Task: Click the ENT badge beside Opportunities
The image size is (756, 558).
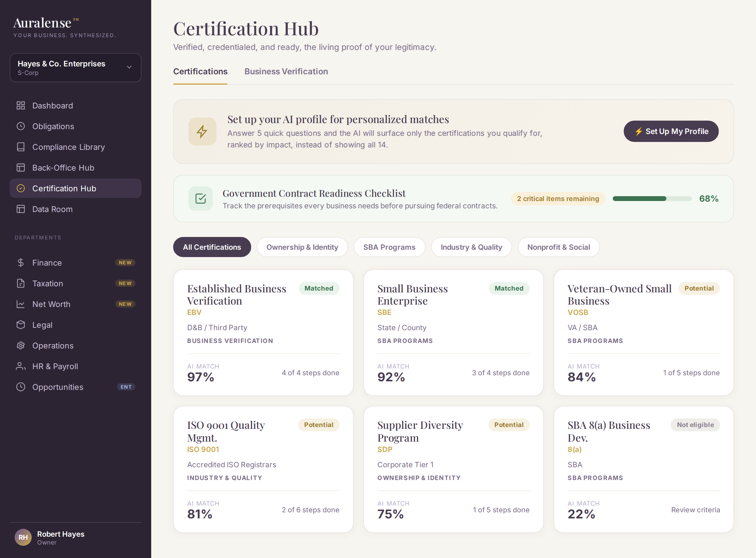Action: pos(126,387)
